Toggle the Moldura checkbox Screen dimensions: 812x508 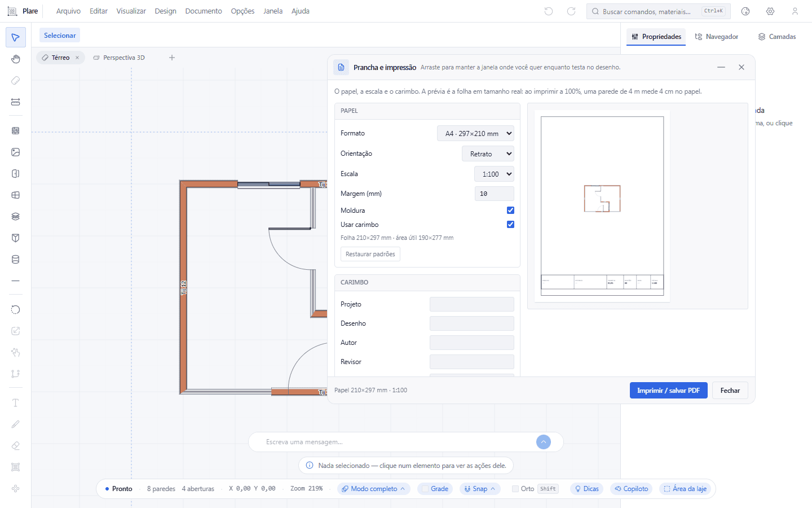coord(510,210)
